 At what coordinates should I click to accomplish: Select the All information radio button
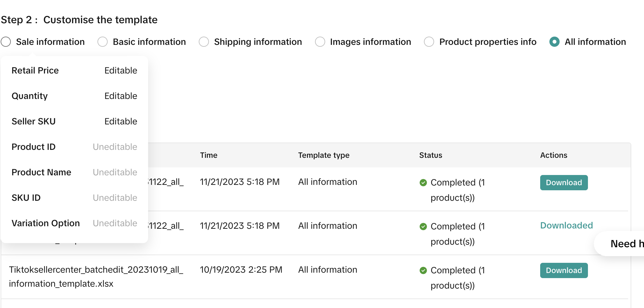[x=555, y=42]
